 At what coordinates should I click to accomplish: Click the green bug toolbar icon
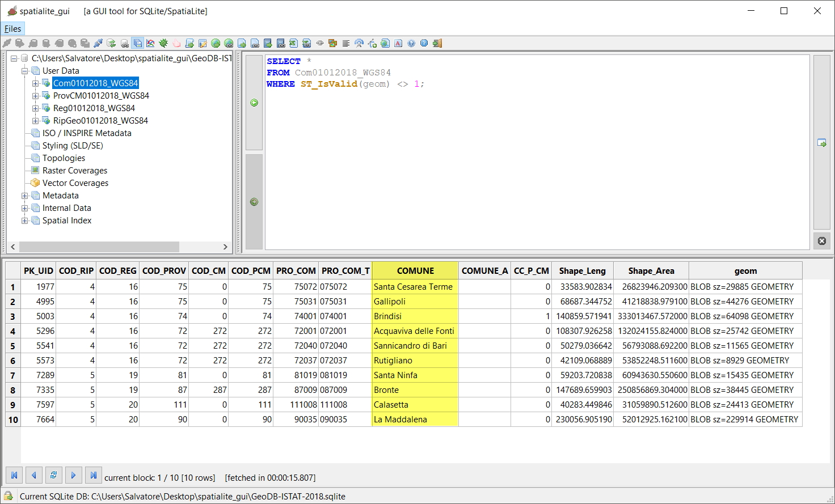click(x=163, y=43)
